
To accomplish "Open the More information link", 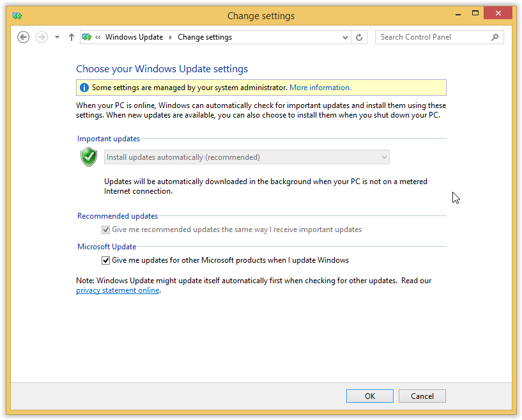I will 320,88.
